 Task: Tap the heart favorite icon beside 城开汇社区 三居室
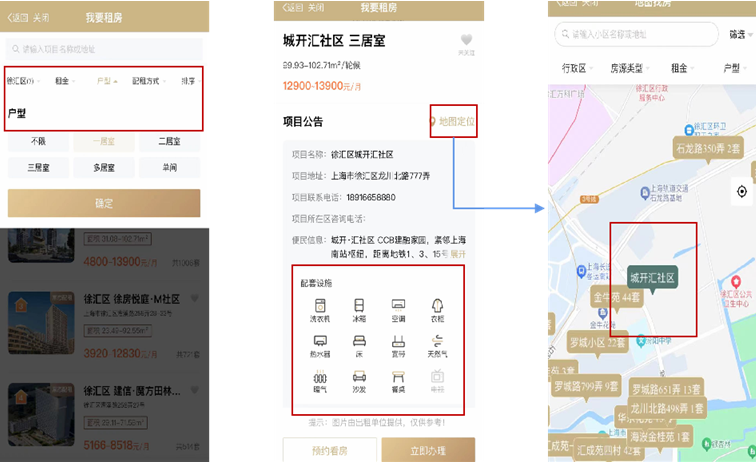(466, 42)
